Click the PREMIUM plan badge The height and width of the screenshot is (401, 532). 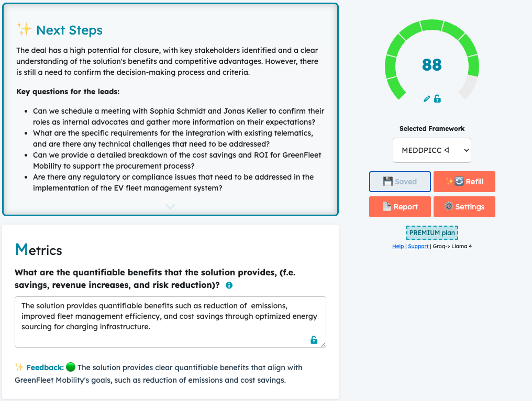click(x=432, y=233)
